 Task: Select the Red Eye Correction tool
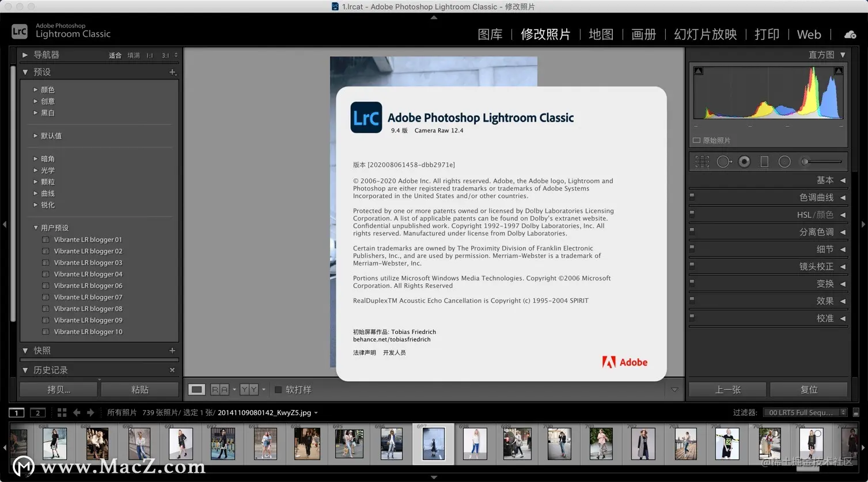pyautogui.click(x=744, y=162)
